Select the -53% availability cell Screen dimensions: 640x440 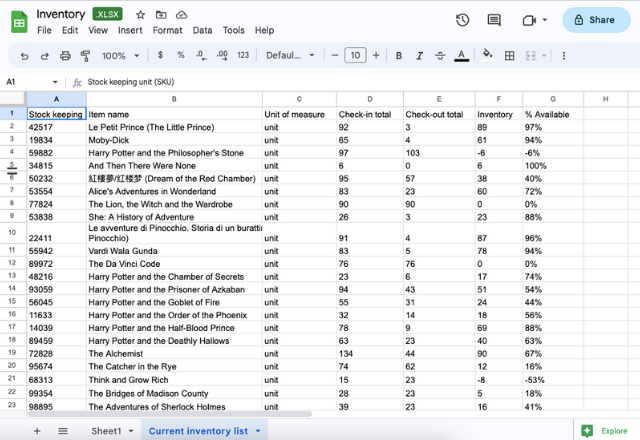coord(553,380)
